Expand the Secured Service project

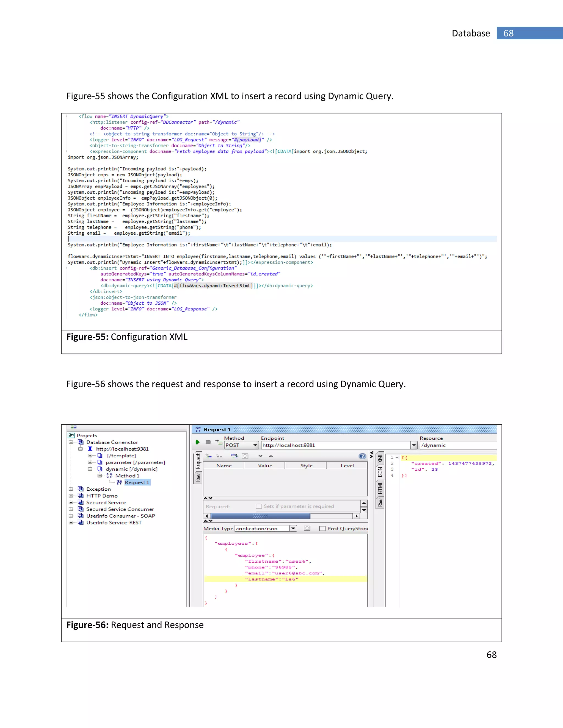(x=71, y=502)
